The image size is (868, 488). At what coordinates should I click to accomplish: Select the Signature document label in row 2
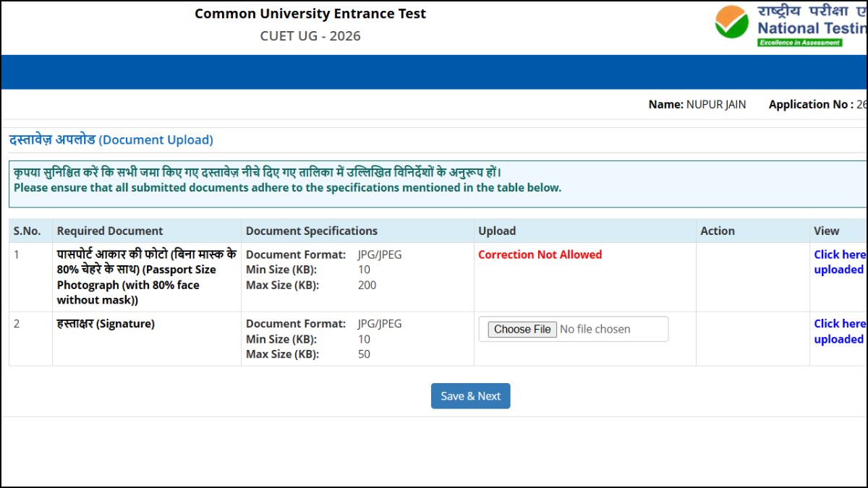tap(106, 324)
